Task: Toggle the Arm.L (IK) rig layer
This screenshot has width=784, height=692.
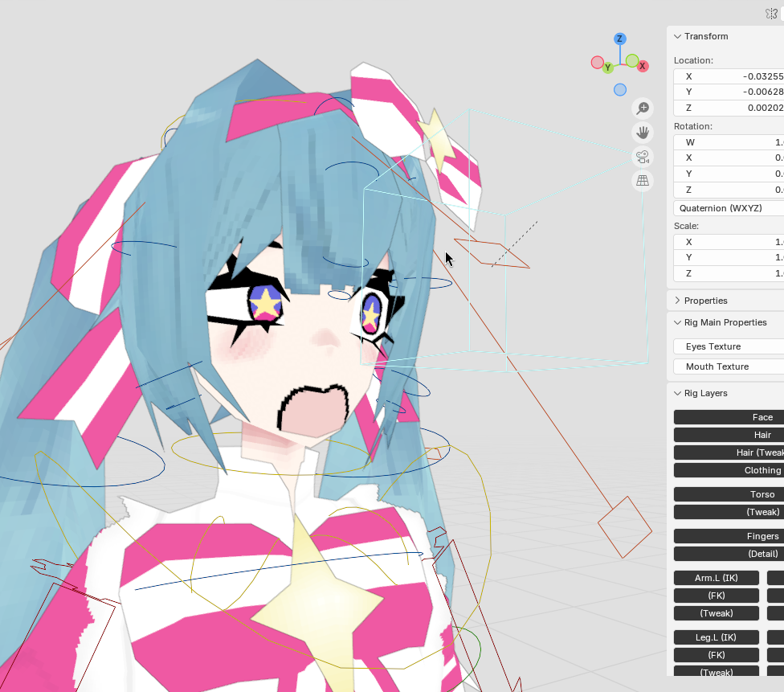Action: coord(716,577)
